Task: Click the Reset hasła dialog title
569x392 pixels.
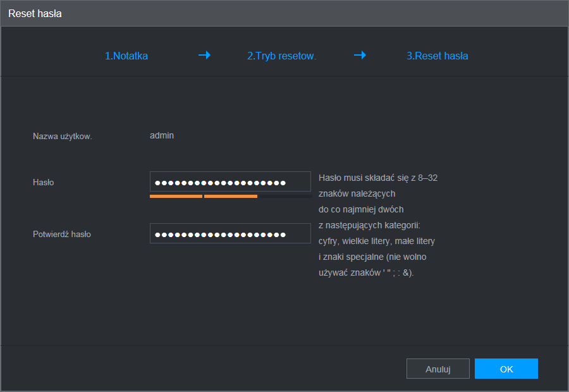Action: 35,13
